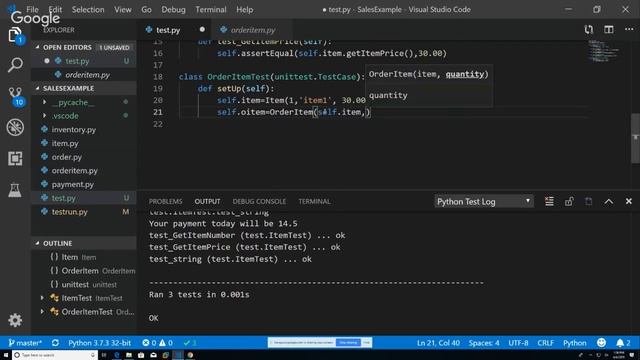Synchronize changes in status bar
Screen dimensions: 640x360
point(55,343)
